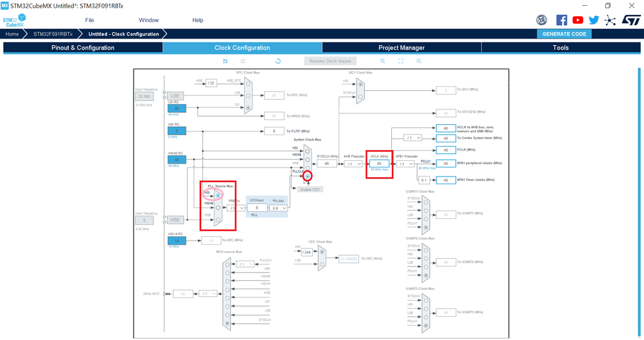
Task: Click the SYSCLK (MHz) value field
Action: (x=327, y=164)
